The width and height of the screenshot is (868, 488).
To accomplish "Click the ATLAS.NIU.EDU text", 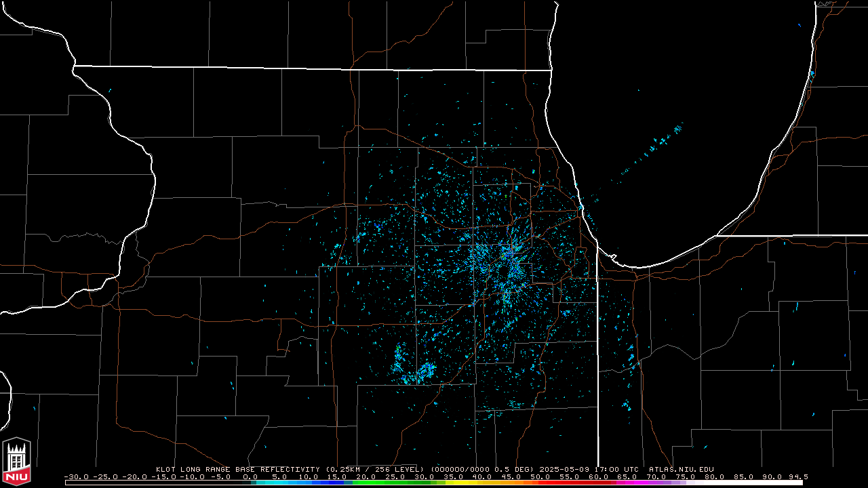I will [681, 469].
